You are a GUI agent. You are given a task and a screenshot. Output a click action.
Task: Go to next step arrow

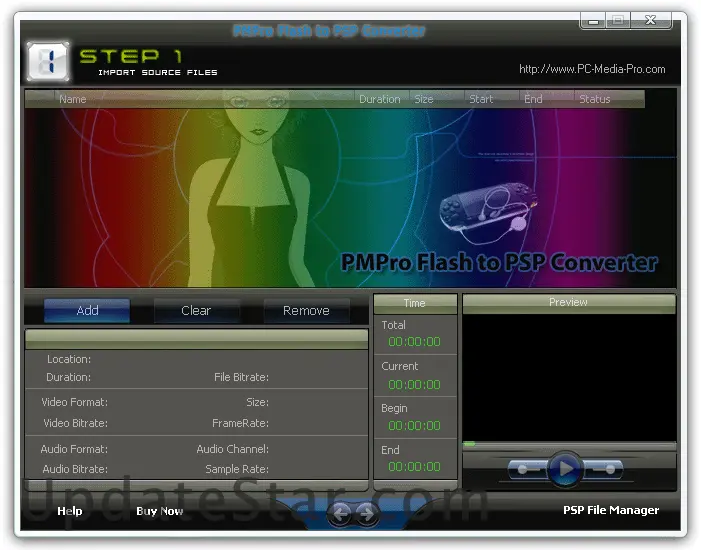pyautogui.click(x=367, y=514)
